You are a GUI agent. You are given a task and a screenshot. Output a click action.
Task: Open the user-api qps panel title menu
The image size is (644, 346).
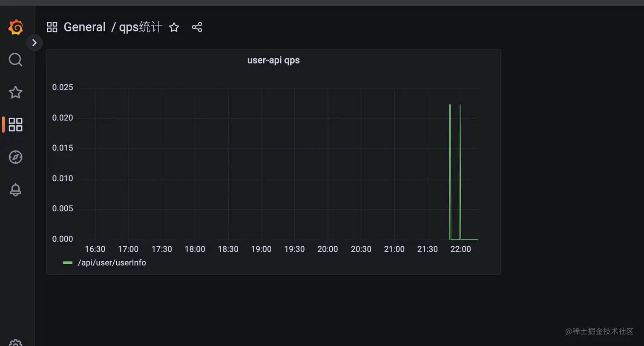[273, 60]
